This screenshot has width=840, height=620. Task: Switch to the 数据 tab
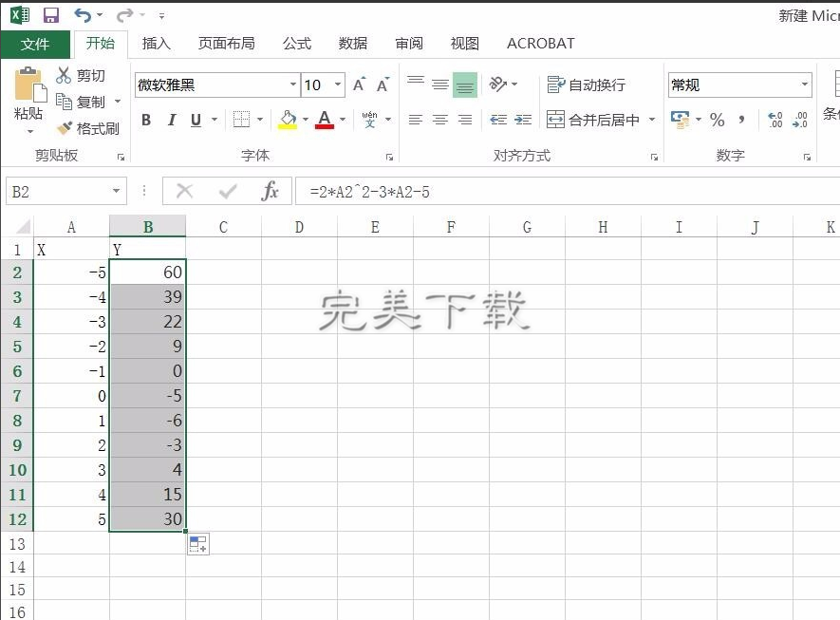pos(353,44)
